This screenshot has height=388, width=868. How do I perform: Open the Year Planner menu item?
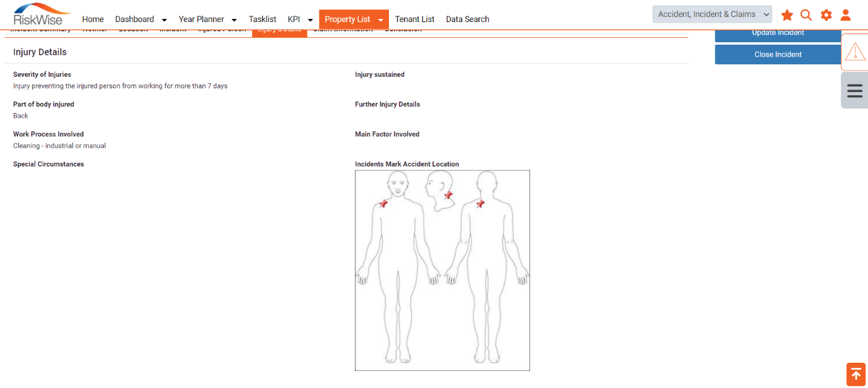coord(202,19)
